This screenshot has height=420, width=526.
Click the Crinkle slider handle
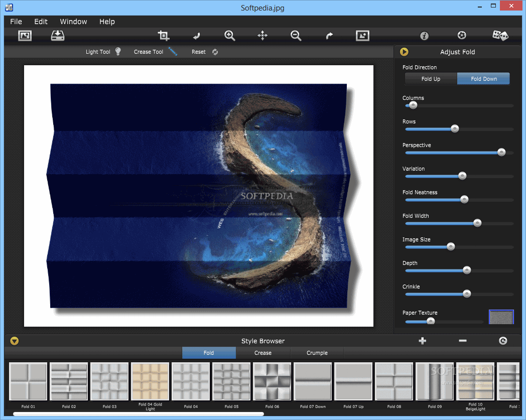click(x=467, y=294)
